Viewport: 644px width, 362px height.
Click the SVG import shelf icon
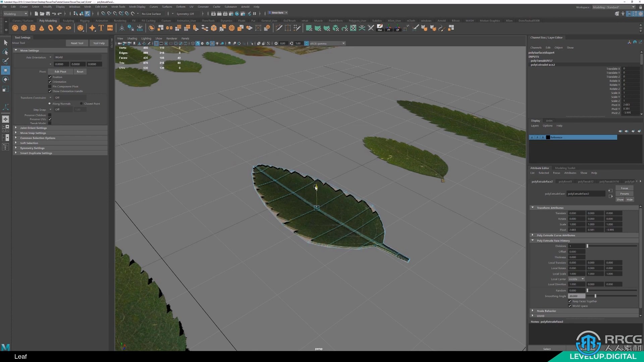[x=110, y=28]
